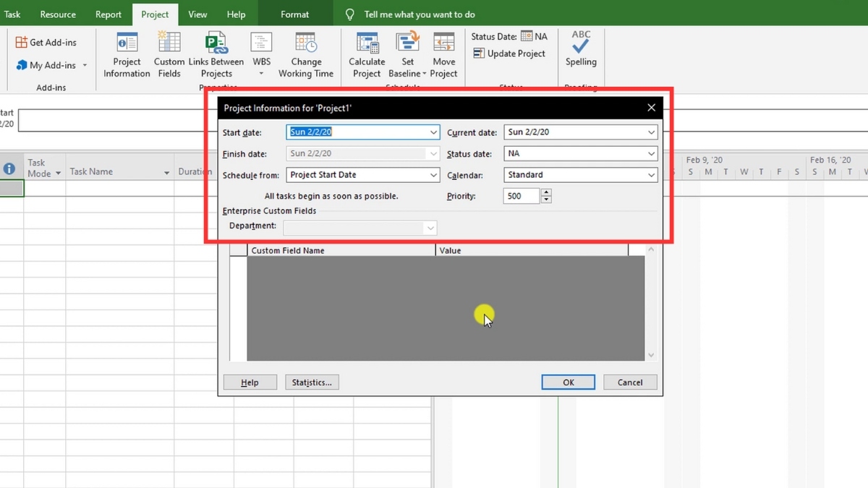Open Calendar dropdown showing Standard
868x488 pixels.
coord(652,175)
